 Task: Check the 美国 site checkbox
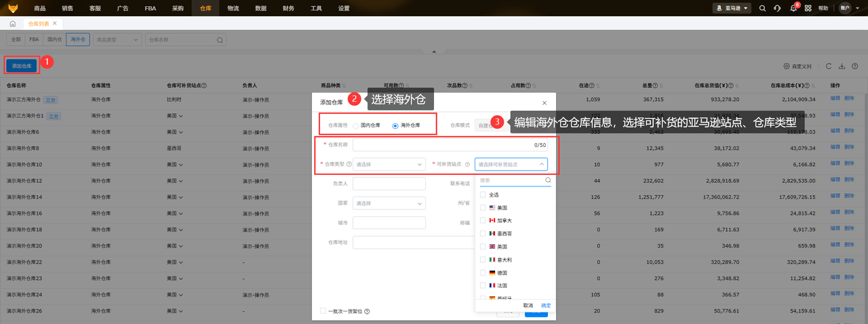click(483, 207)
